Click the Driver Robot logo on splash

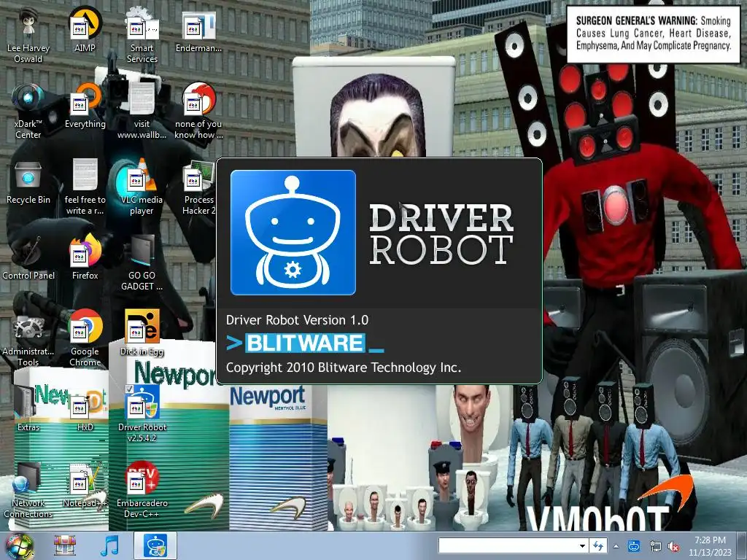[293, 233]
